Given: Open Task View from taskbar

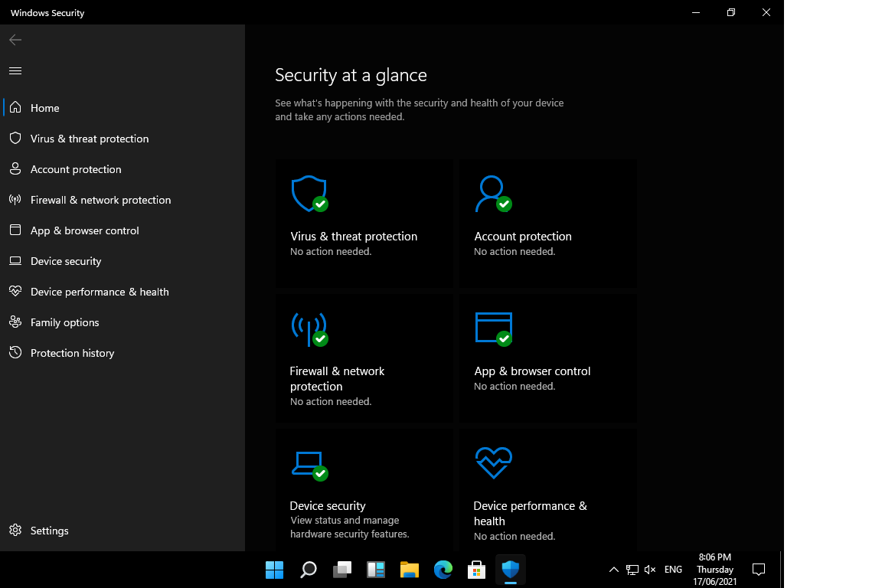Looking at the screenshot, I should click(342, 570).
